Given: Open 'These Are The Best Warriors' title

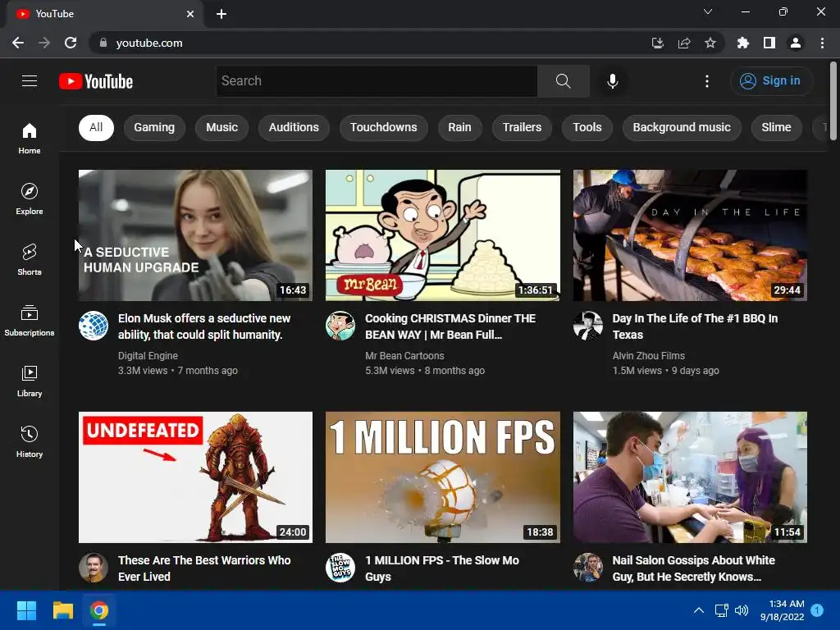Looking at the screenshot, I should (x=204, y=568).
